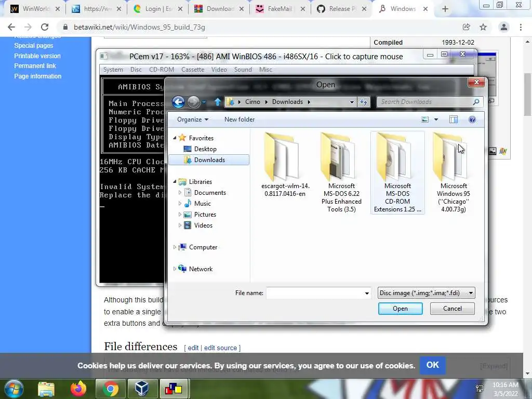This screenshot has height=399, width=532.
Task: Click New folder in the dialog toolbar
Action: tap(239, 119)
